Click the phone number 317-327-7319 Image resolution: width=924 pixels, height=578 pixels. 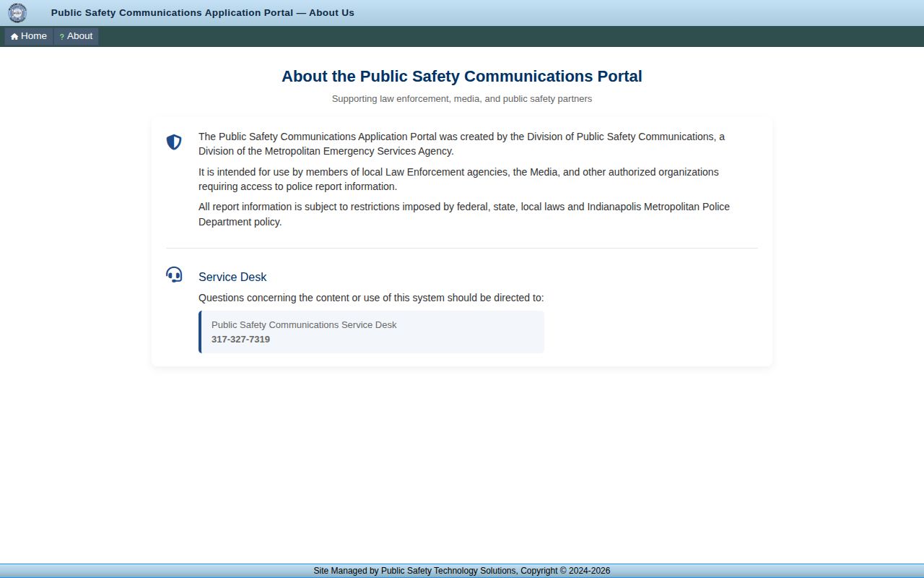click(240, 340)
